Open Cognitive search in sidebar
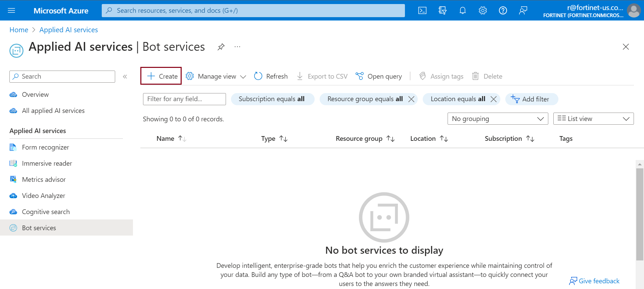Image resolution: width=644 pixels, height=289 pixels. click(46, 212)
